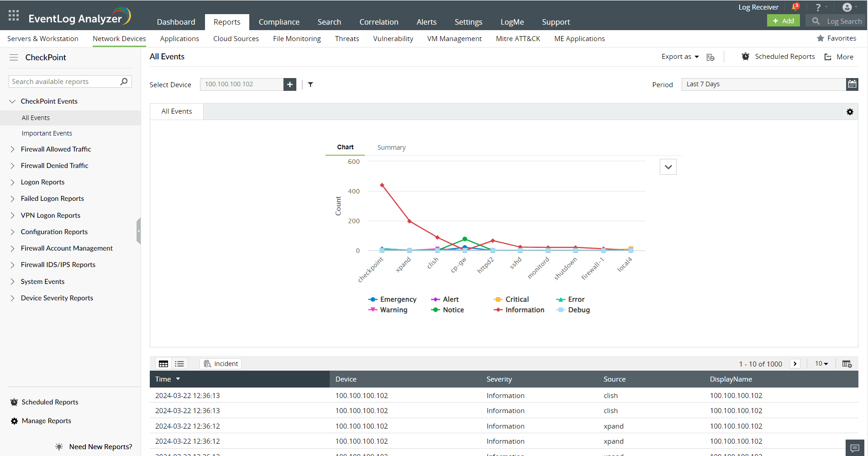Open the page size dropdown showing 10
Image resolution: width=868 pixels, height=456 pixels.
[821, 363]
